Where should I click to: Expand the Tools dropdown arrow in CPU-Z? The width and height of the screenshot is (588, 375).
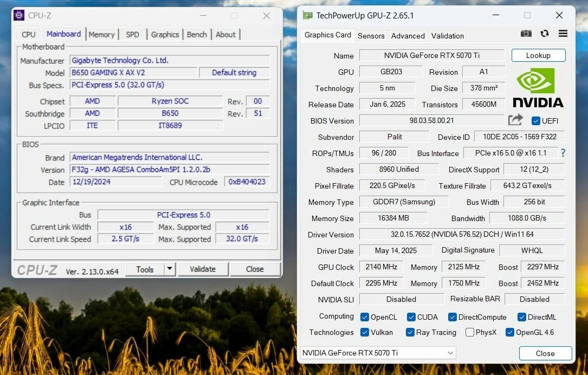[170, 269]
